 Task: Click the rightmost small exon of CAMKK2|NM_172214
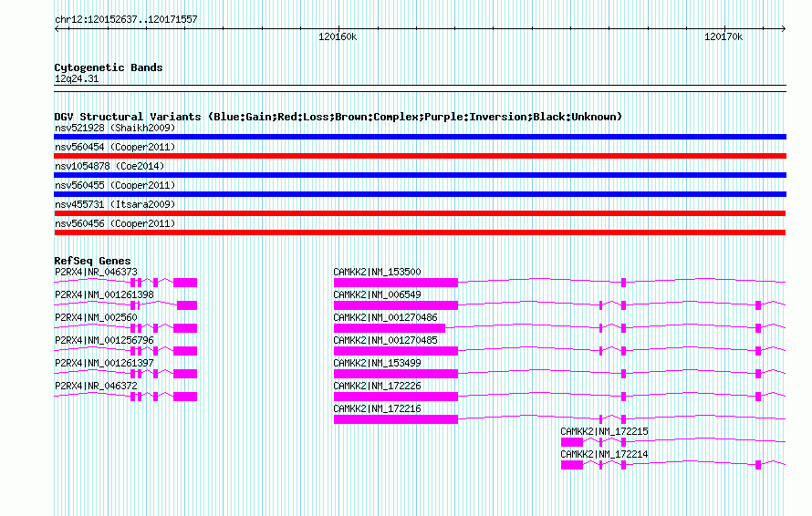click(x=758, y=465)
